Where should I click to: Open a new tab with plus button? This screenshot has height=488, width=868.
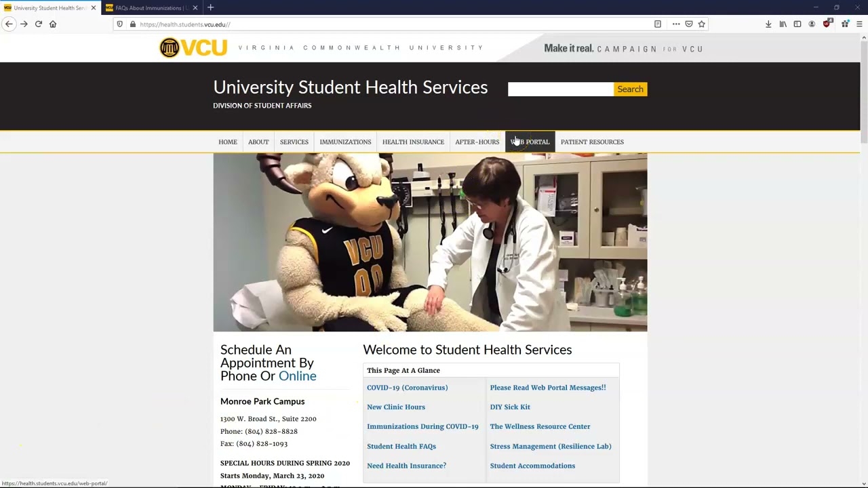(x=210, y=7)
